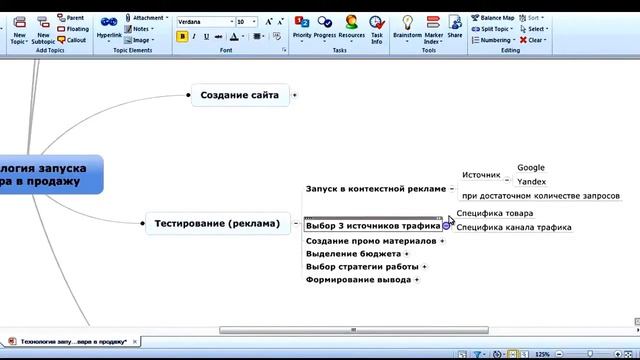Collapse the Источник subtopics
The height and width of the screenshot is (360, 640).
(x=507, y=180)
